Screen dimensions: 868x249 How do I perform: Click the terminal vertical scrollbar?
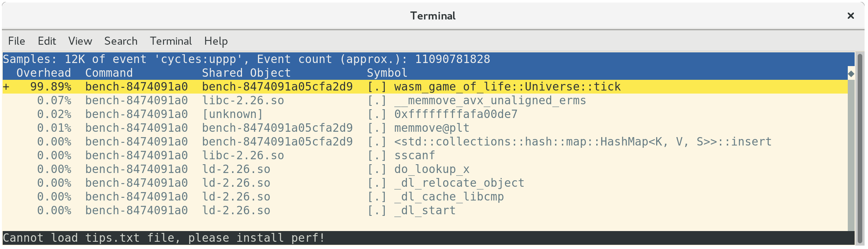point(860,148)
